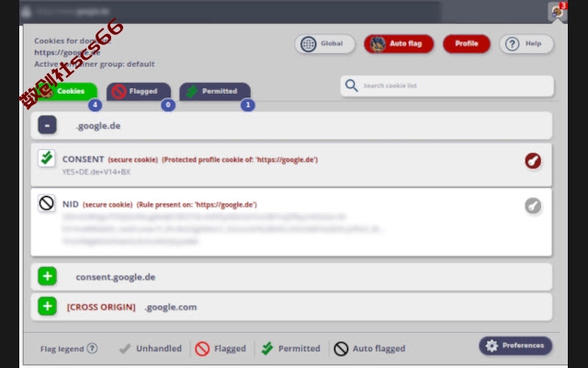Collapse the .google.de cookie group
The height and width of the screenshot is (368, 588).
pos(47,125)
